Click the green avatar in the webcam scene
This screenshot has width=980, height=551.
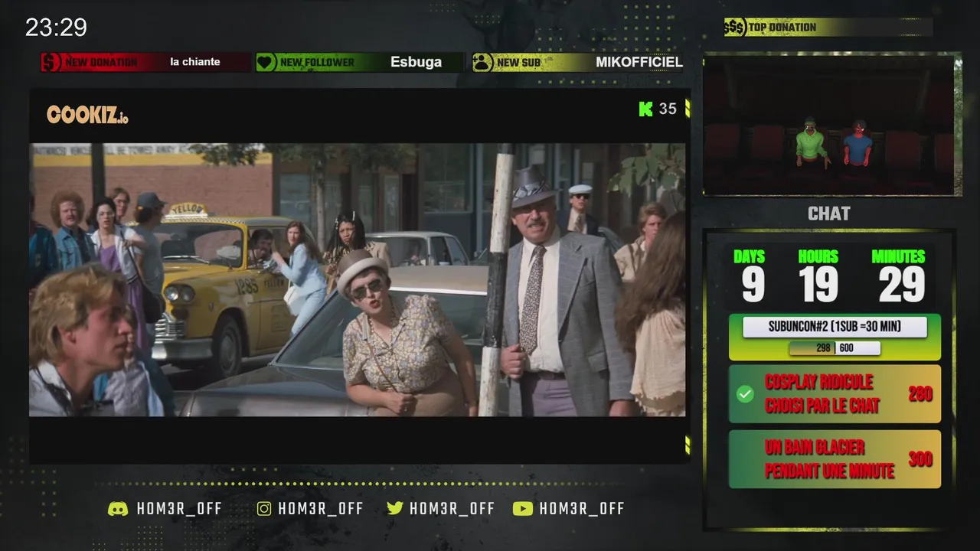click(810, 142)
